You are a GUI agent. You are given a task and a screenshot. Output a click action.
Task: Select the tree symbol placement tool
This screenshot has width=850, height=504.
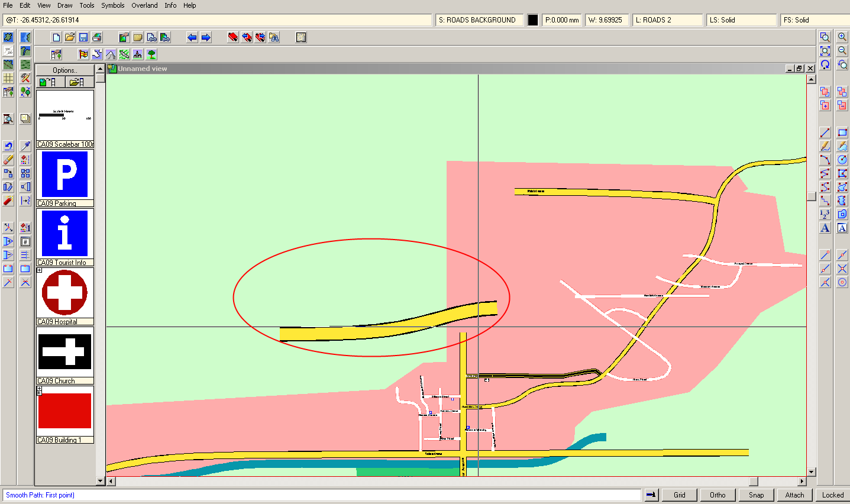coord(150,54)
